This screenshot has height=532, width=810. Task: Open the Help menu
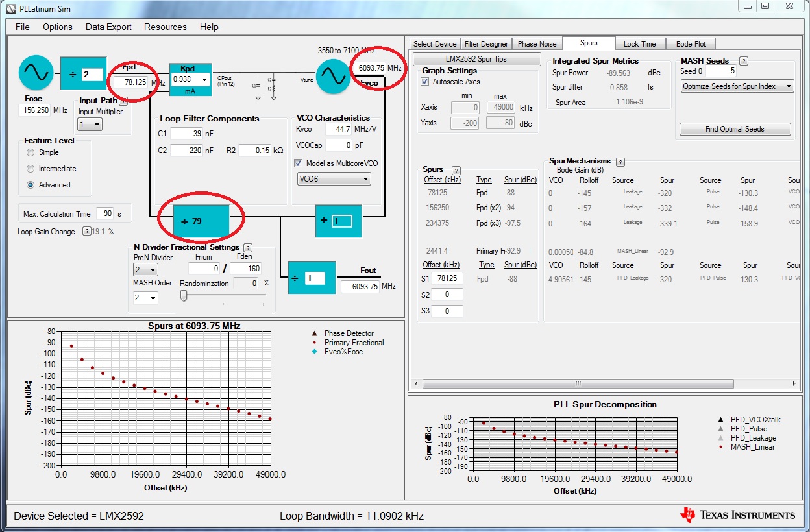pos(209,27)
